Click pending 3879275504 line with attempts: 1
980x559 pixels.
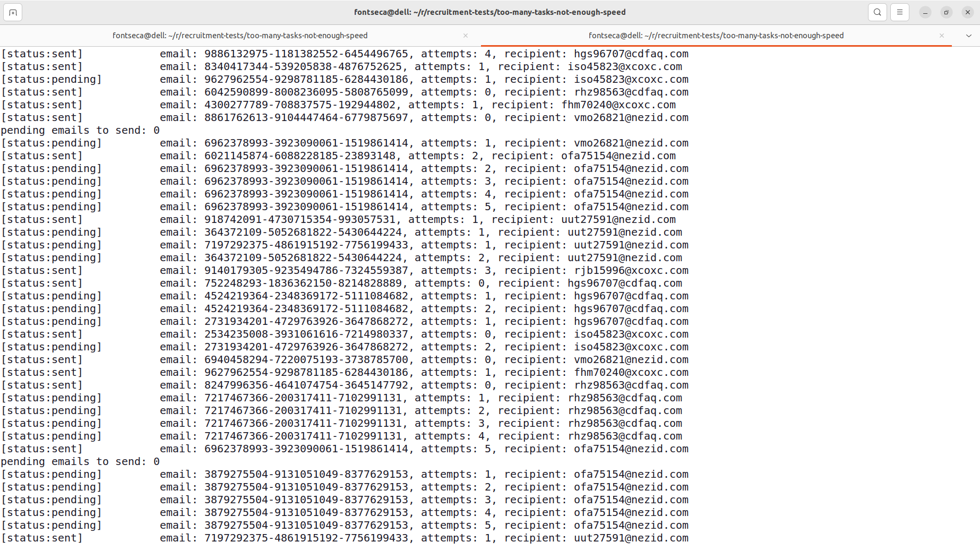(345, 475)
